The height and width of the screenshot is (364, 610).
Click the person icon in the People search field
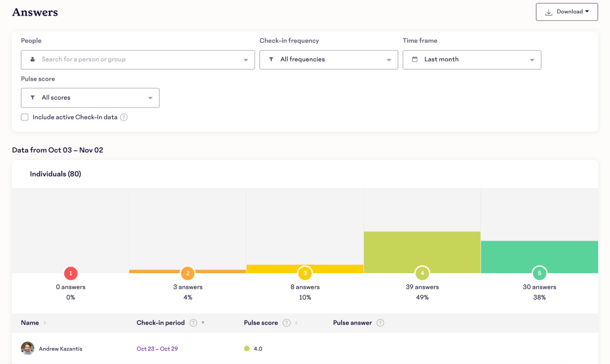click(32, 59)
